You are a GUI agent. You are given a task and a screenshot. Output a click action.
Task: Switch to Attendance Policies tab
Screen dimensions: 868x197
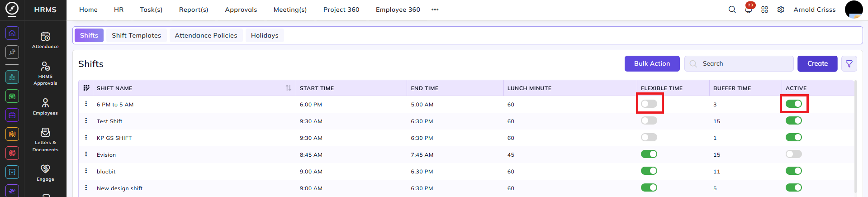[x=206, y=35]
